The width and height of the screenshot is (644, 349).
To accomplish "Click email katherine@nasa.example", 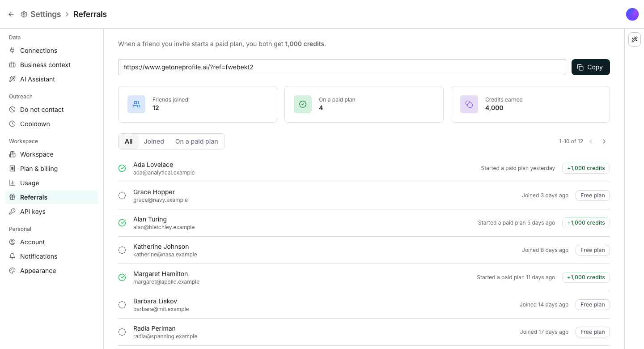I will [x=165, y=255].
